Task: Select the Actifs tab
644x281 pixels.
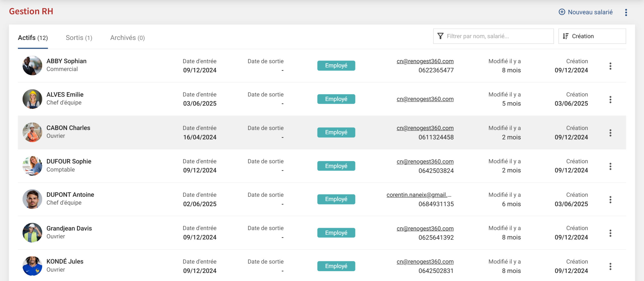Action: pyautogui.click(x=33, y=38)
